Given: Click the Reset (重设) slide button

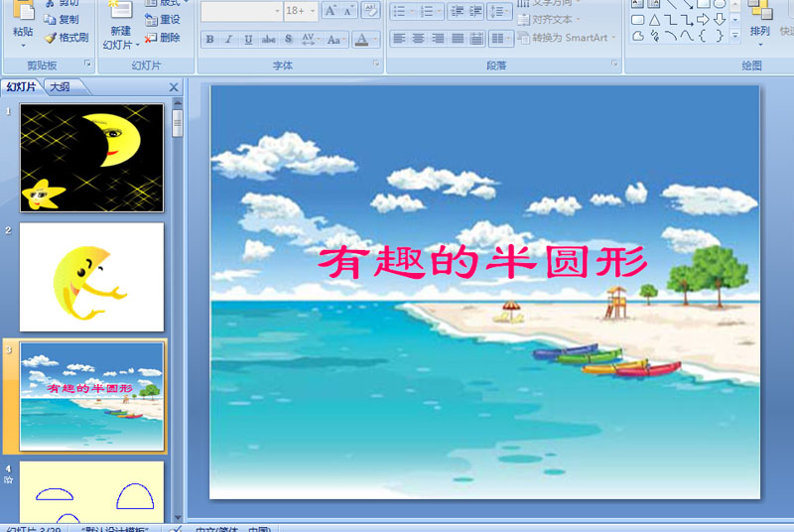Looking at the screenshot, I should [163, 19].
